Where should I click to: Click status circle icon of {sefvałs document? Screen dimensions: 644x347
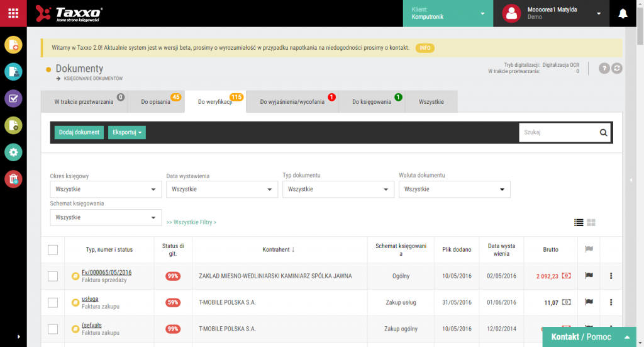[75, 329]
